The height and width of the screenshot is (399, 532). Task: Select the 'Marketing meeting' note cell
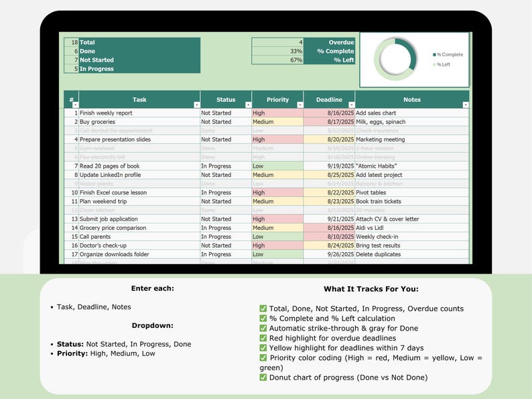point(412,139)
